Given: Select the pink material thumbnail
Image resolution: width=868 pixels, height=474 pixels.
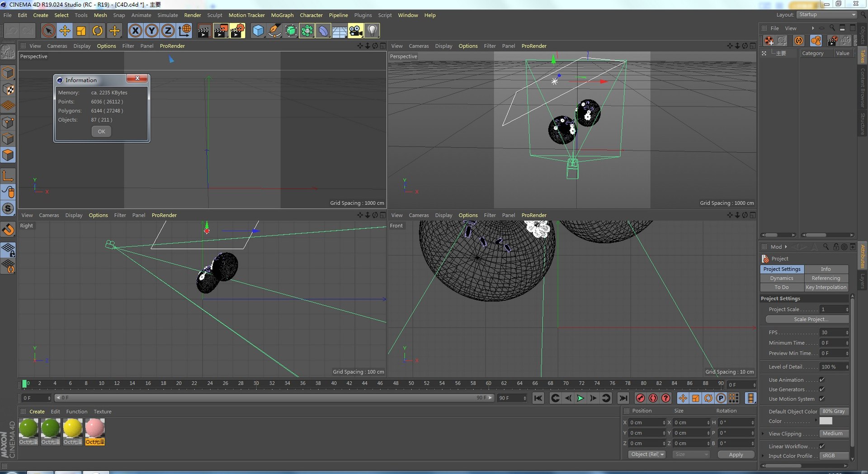Looking at the screenshot, I should pyautogui.click(x=95, y=428).
